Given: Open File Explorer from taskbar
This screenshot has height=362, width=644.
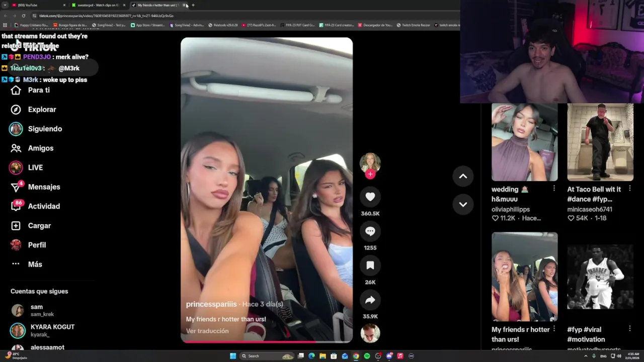Looking at the screenshot, I should [323, 356].
